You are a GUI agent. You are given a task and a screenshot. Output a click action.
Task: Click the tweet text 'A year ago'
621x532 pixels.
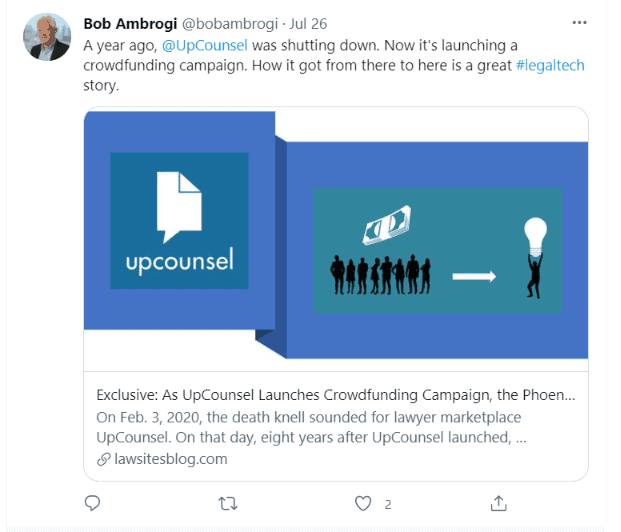(x=120, y=45)
